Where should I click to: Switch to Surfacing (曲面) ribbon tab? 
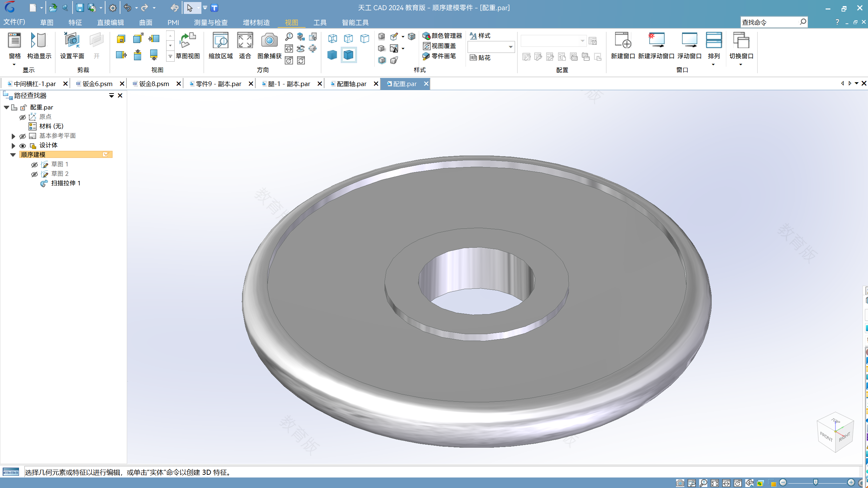(146, 22)
